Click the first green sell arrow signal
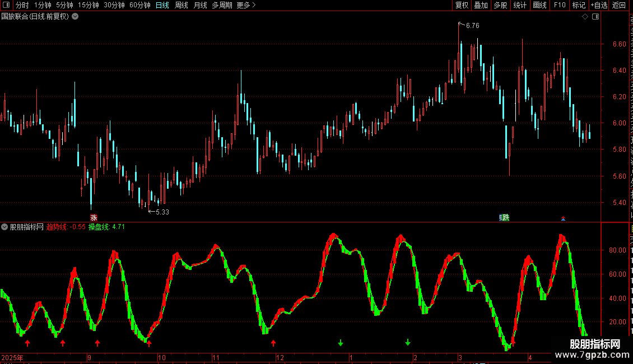This screenshot has width=633, height=364. tap(341, 343)
